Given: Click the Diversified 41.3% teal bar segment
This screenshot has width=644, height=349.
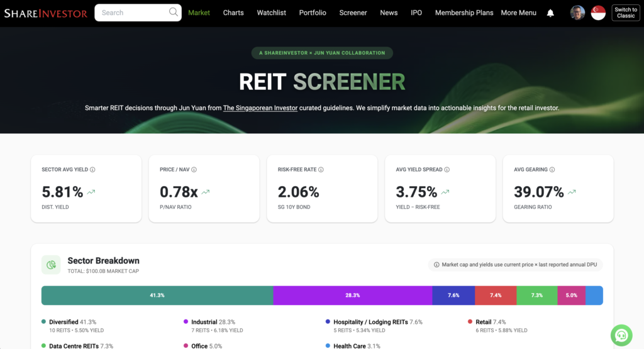Looking at the screenshot, I should pos(157,296).
